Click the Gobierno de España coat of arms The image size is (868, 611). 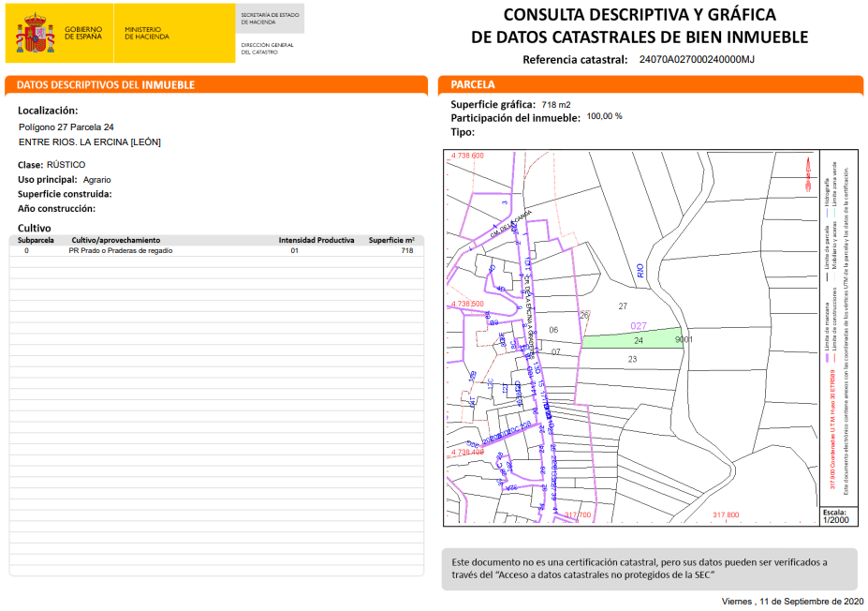pyautogui.click(x=35, y=33)
